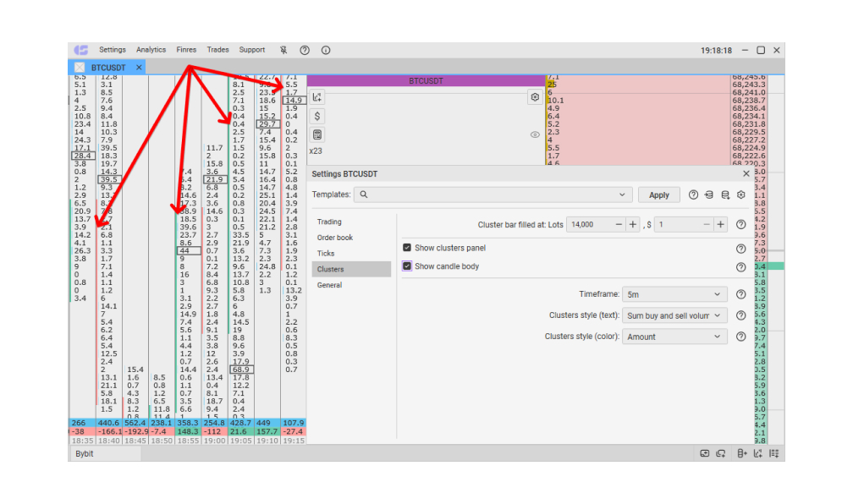Screen dimensions: 853x504
Task: Click the chart-add icon under BTCUSDT header
Action: coord(317,97)
